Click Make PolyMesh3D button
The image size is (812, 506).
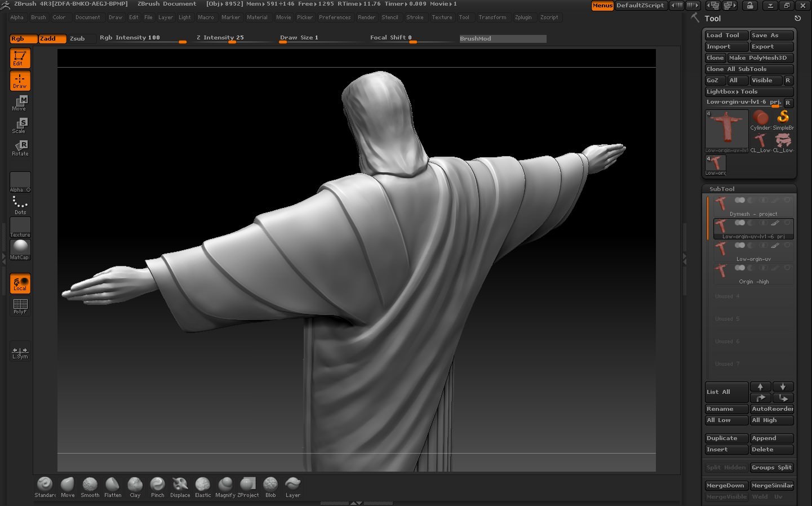point(760,57)
